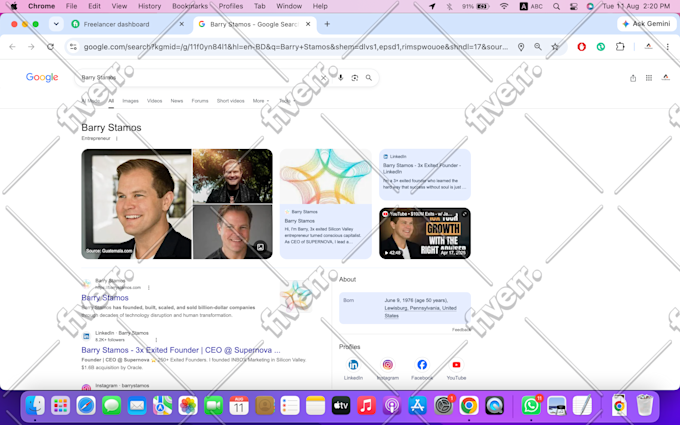Open the large Guatemala.com portrait photo
The width and height of the screenshot is (680, 425).
pos(136,204)
